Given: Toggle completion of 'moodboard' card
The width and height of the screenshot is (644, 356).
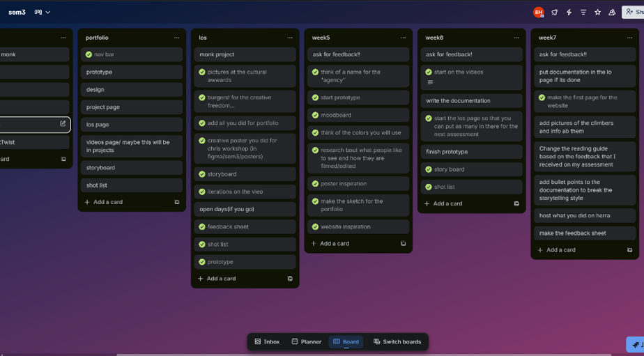Looking at the screenshot, I should click(315, 116).
